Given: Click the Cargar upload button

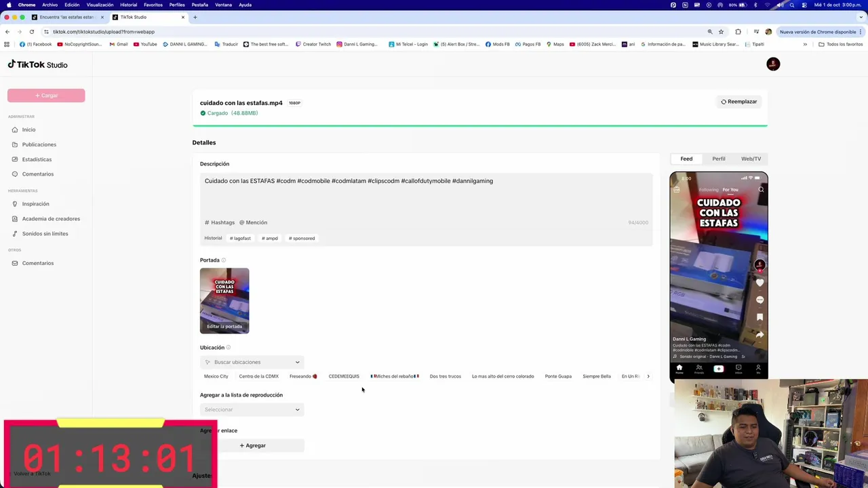Looking at the screenshot, I should pos(46,96).
